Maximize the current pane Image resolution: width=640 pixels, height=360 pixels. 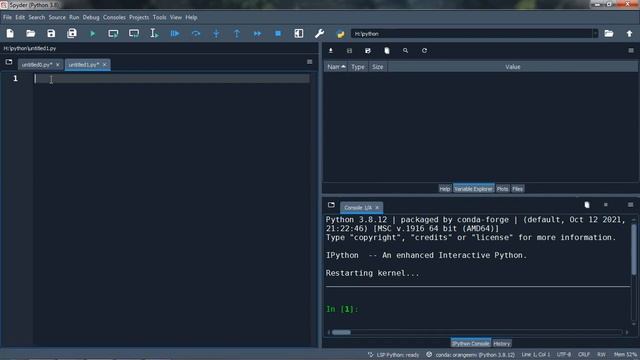click(299, 33)
